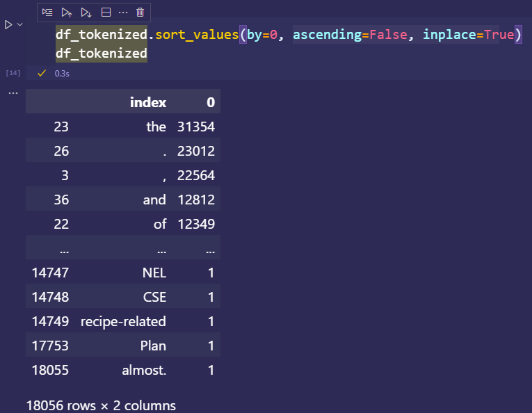
Task: Click the 'index' column header
Action: (x=148, y=102)
